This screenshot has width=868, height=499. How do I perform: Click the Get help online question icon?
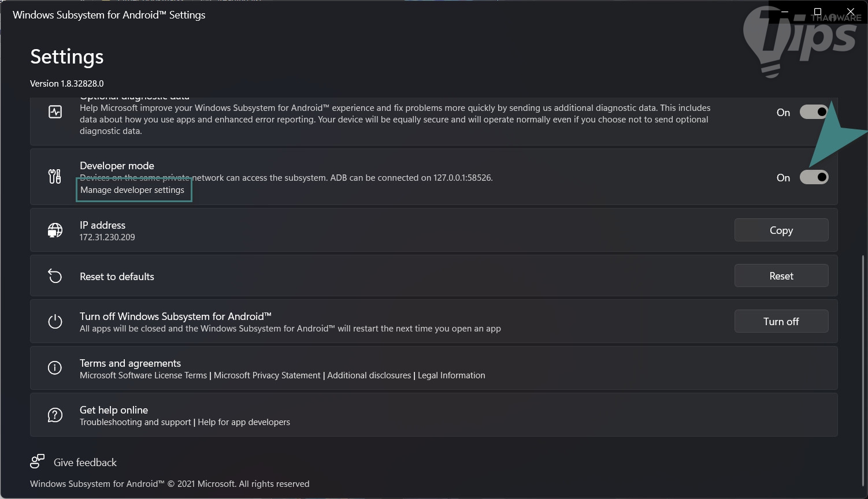click(55, 415)
